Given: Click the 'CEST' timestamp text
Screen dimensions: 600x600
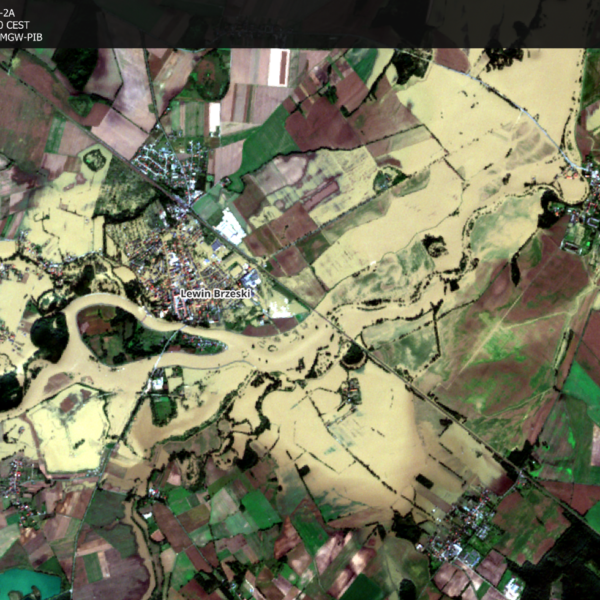Looking at the screenshot, I should click(17, 25).
